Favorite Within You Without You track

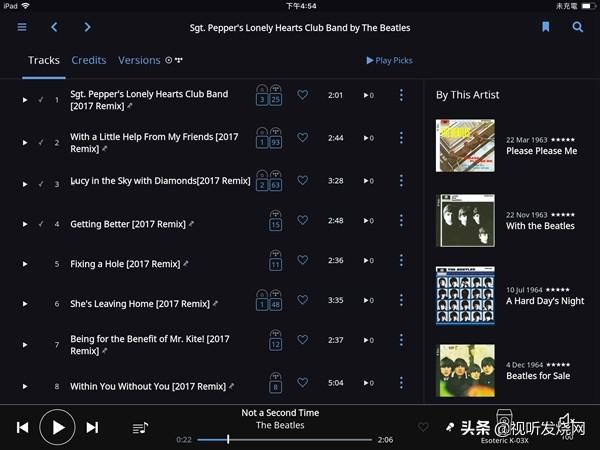click(x=303, y=382)
